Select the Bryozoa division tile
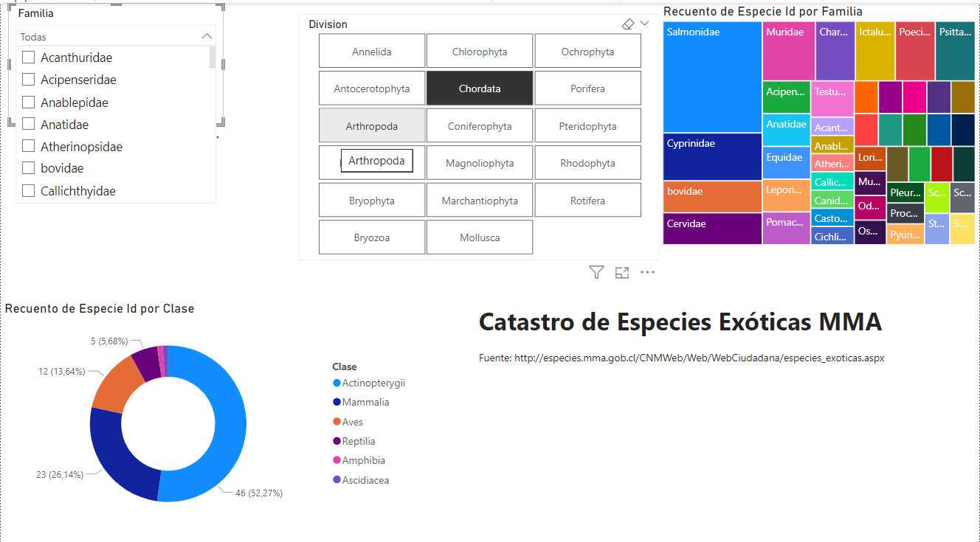Image resolution: width=980 pixels, height=542 pixels. pos(371,237)
